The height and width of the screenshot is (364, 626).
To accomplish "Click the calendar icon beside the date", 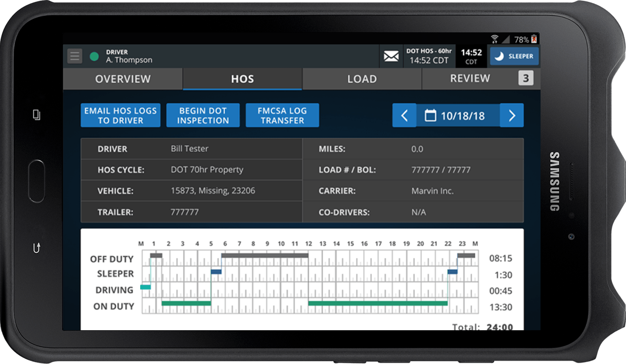I will coord(430,115).
